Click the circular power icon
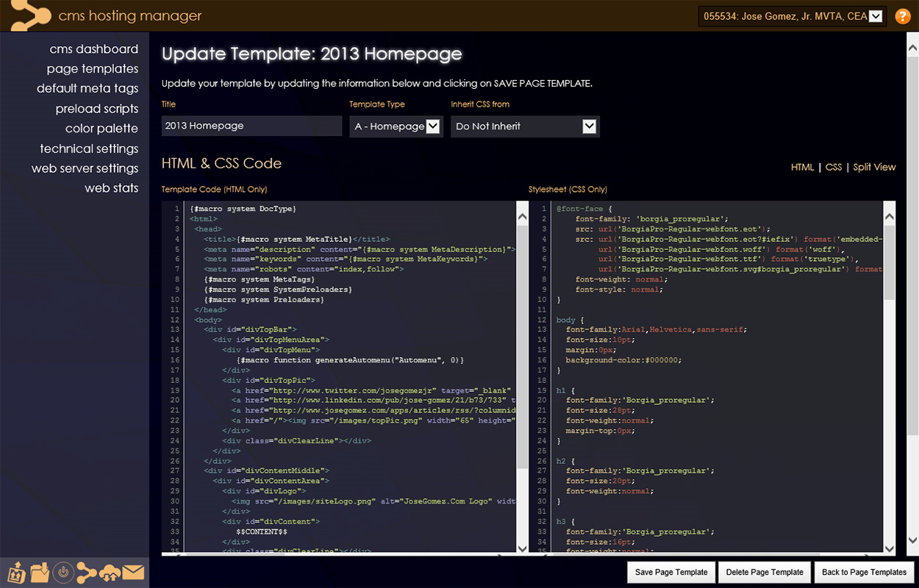The height and width of the screenshot is (588, 919). coord(63,572)
